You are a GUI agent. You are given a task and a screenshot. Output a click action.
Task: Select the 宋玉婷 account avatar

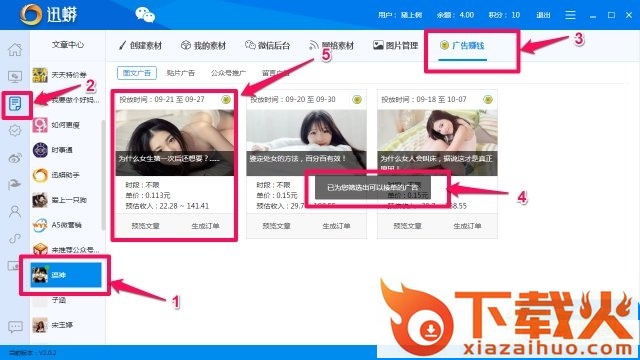pyautogui.click(x=40, y=325)
